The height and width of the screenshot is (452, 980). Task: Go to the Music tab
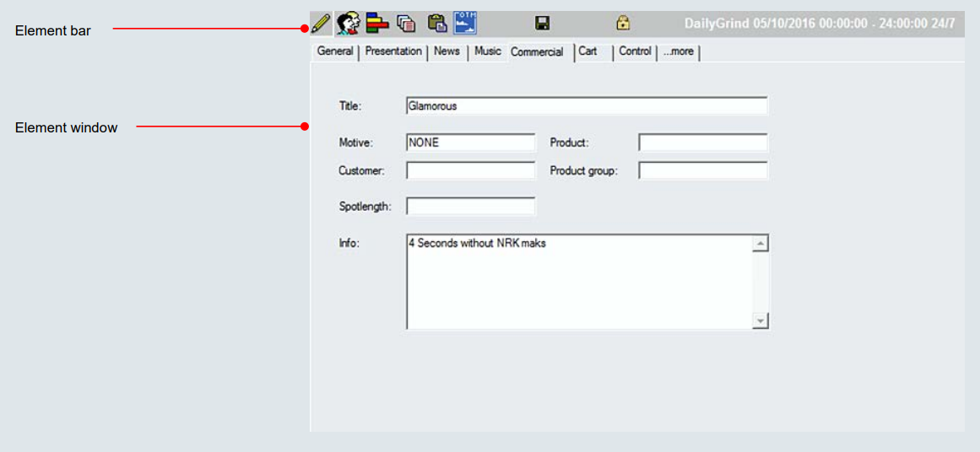coord(487,51)
